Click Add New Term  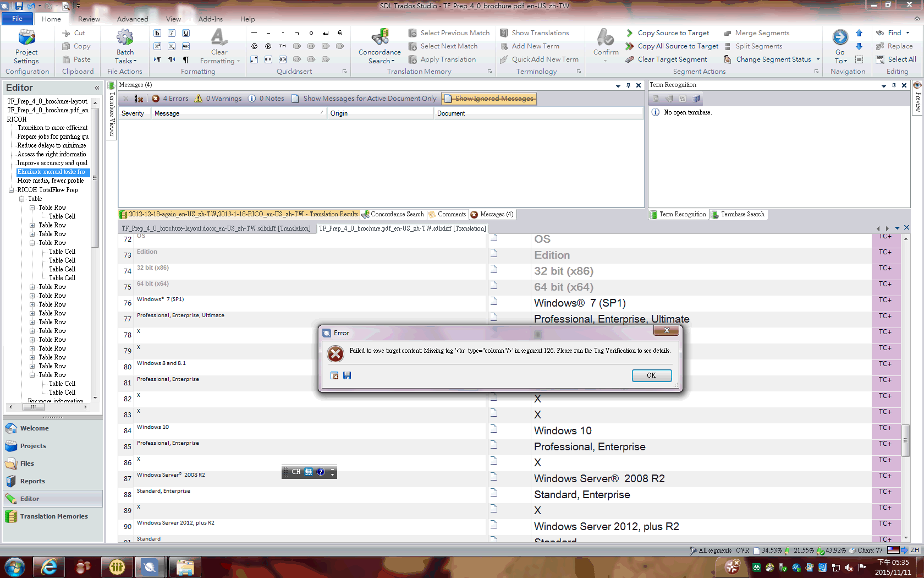pyautogui.click(x=529, y=46)
